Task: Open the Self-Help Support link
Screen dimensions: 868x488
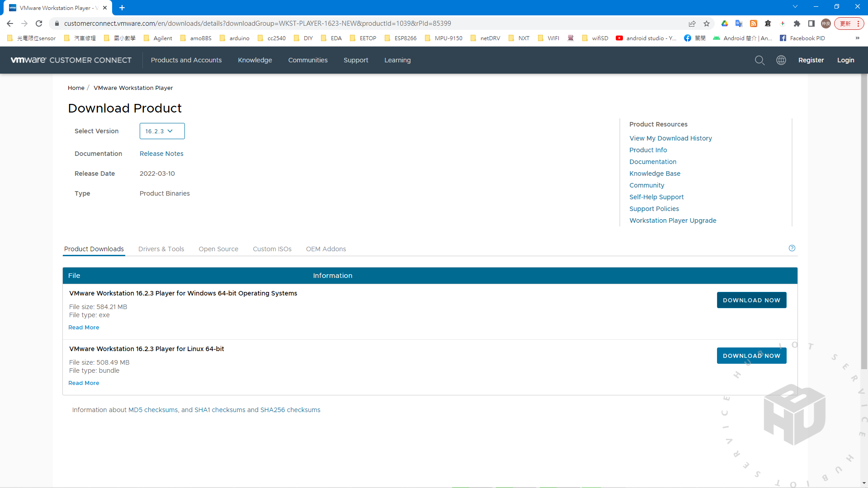Action: [x=656, y=197]
